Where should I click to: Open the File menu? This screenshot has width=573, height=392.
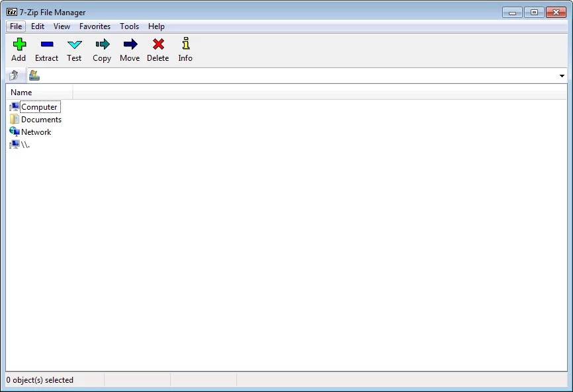tap(16, 26)
